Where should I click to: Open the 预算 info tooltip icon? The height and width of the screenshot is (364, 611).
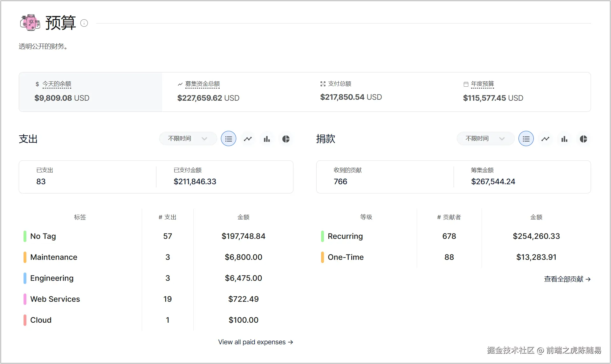(84, 23)
